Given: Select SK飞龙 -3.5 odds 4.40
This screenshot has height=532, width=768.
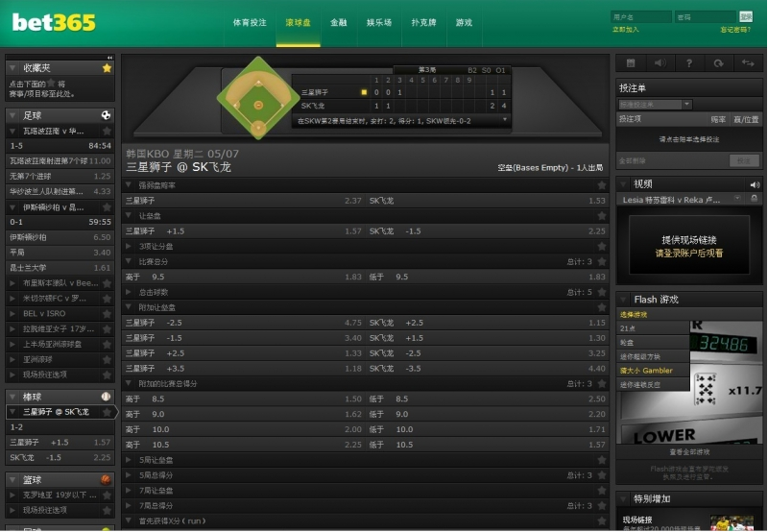Looking at the screenshot, I should tap(488, 369).
